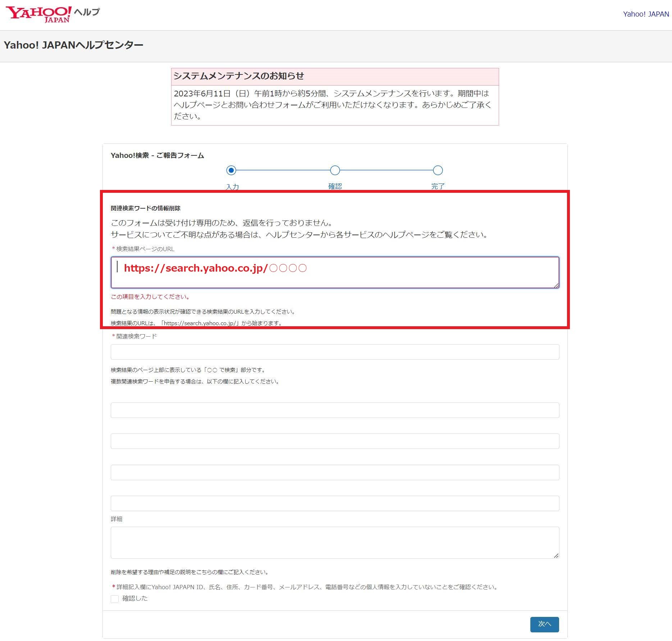The image size is (672, 641).
Task: Open the Yahoo! JAPAN link in header
Action: (646, 14)
